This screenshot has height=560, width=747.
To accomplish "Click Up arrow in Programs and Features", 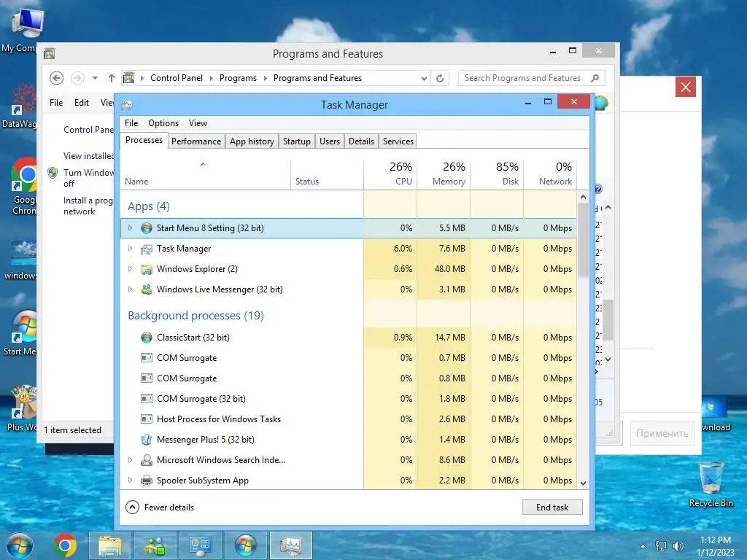I will pyautogui.click(x=112, y=78).
